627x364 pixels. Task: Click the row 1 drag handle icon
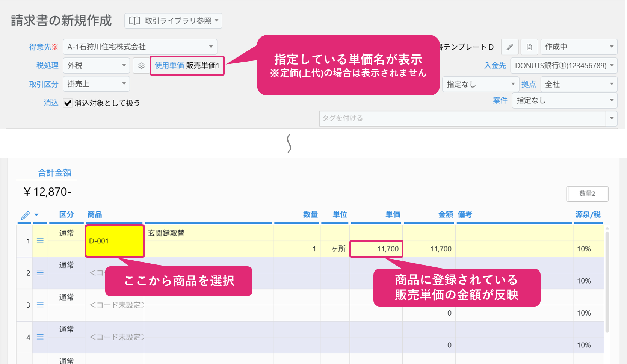[40, 241]
